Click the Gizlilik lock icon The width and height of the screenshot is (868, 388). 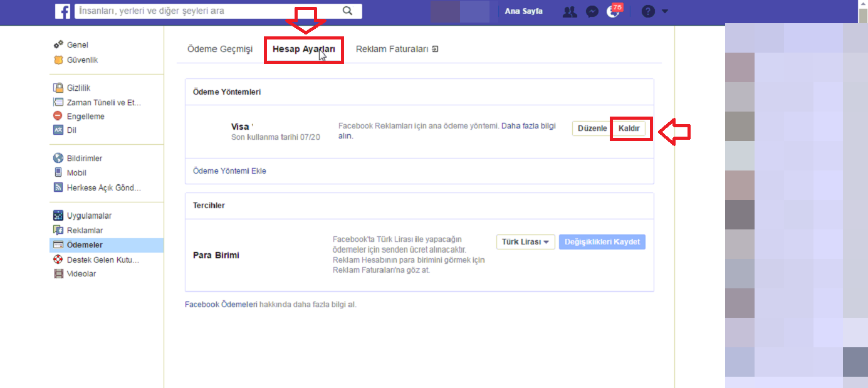[58, 88]
